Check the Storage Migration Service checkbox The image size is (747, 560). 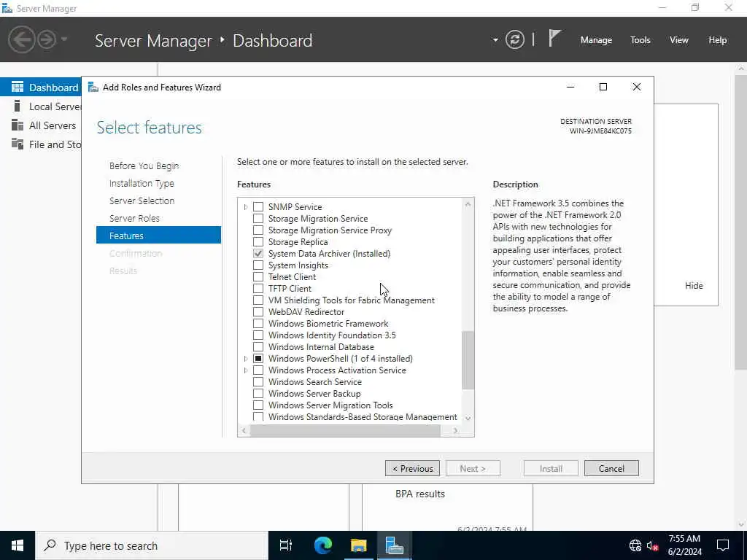(258, 219)
